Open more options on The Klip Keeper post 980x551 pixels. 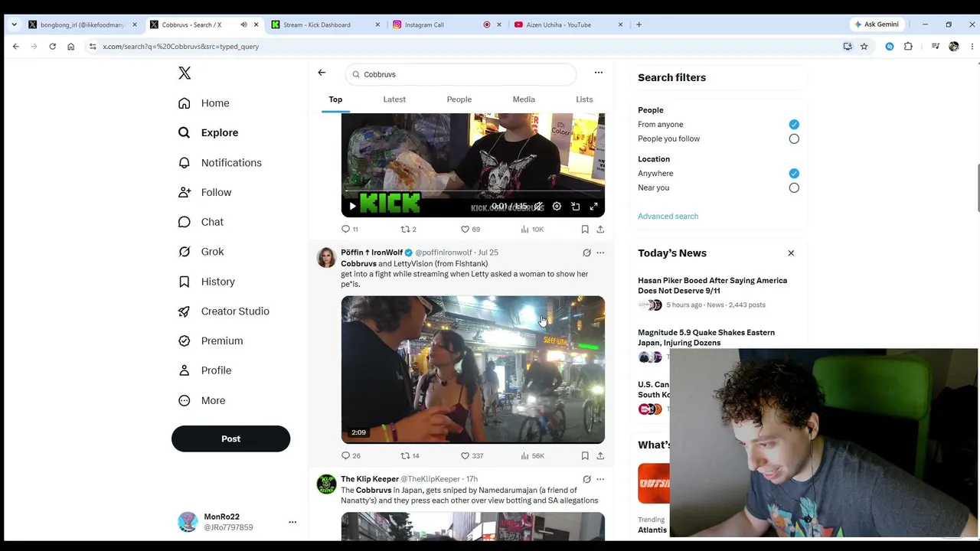coord(600,479)
